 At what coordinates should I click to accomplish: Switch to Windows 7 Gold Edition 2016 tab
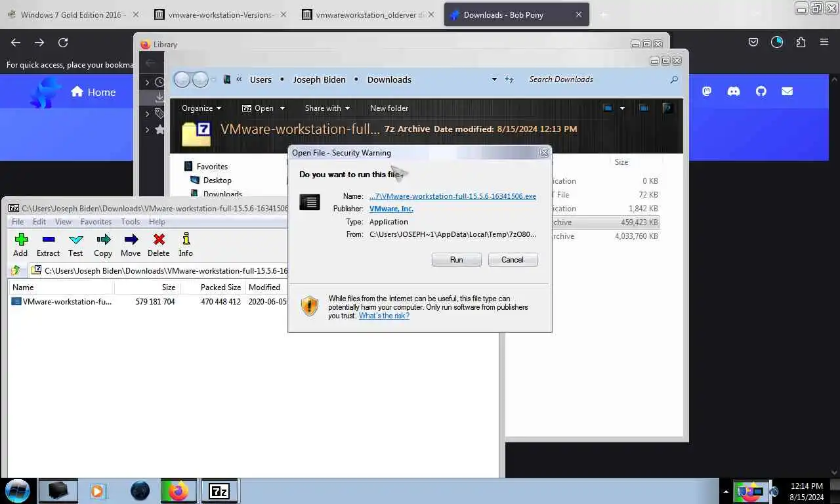72,14
